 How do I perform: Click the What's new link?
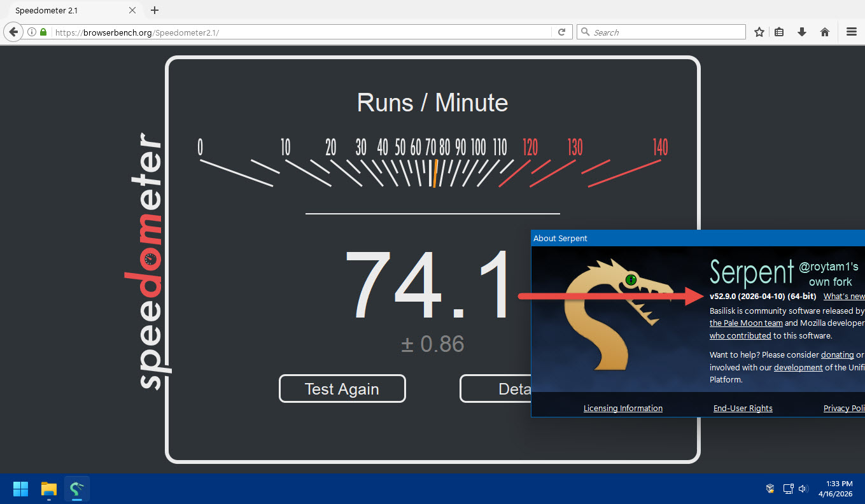click(843, 296)
